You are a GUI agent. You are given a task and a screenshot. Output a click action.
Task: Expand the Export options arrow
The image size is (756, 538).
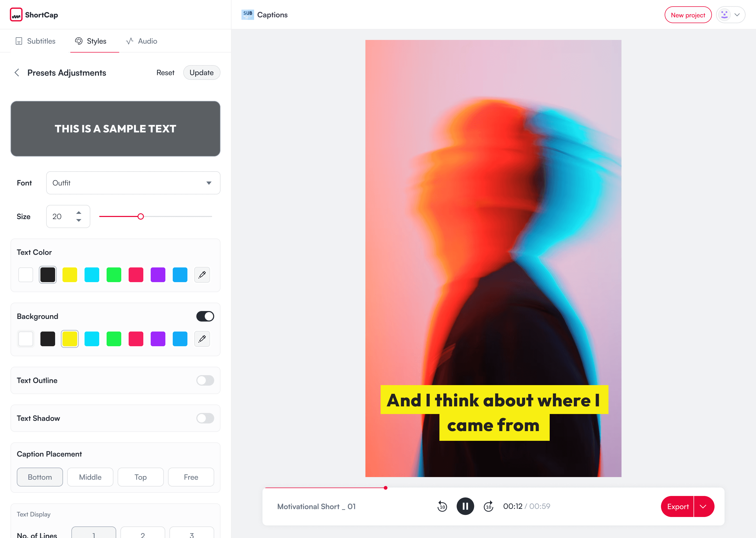[x=703, y=506]
